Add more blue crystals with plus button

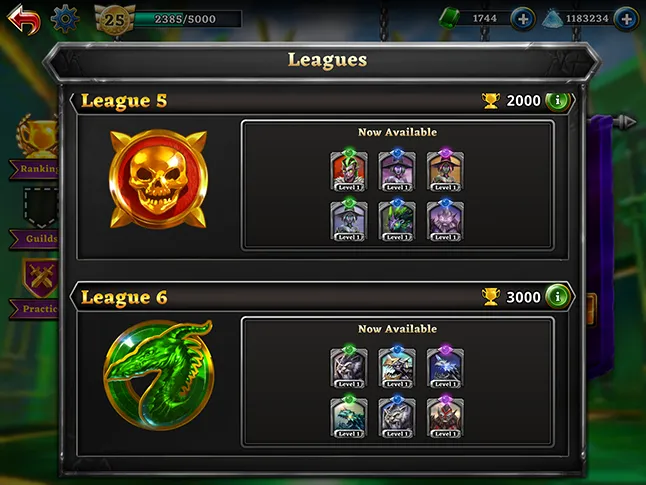coord(626,19)
